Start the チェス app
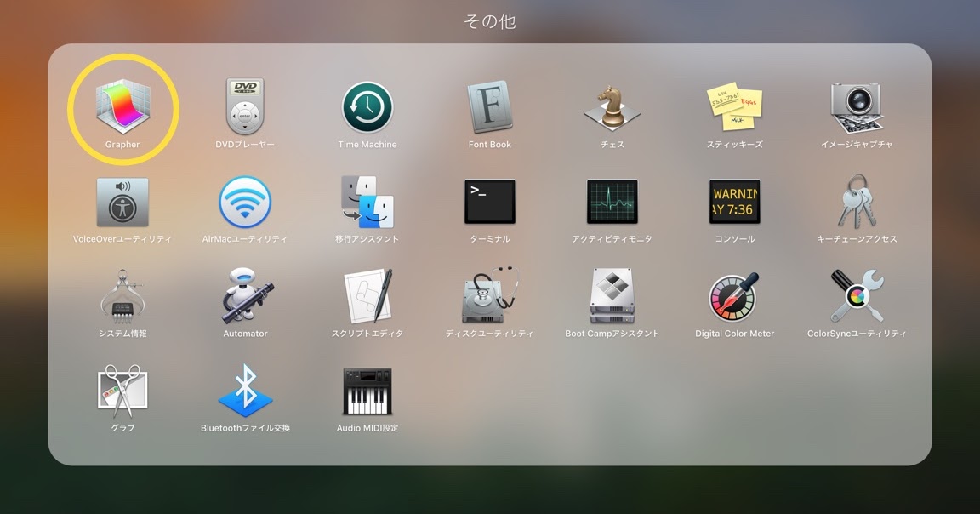This screenshot has height=514, width=980. [x=612, y=106]
